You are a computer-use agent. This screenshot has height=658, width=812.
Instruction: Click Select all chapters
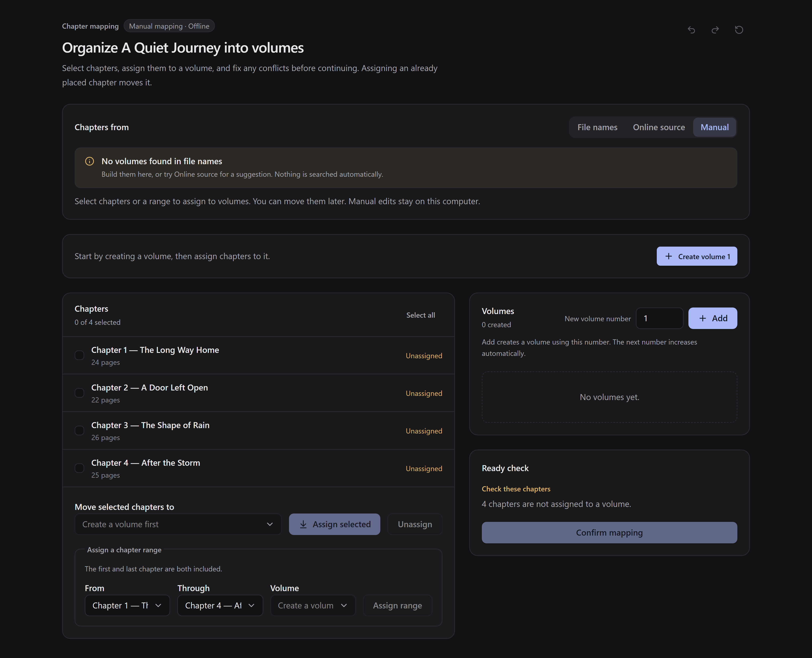[x=420, y=315]
